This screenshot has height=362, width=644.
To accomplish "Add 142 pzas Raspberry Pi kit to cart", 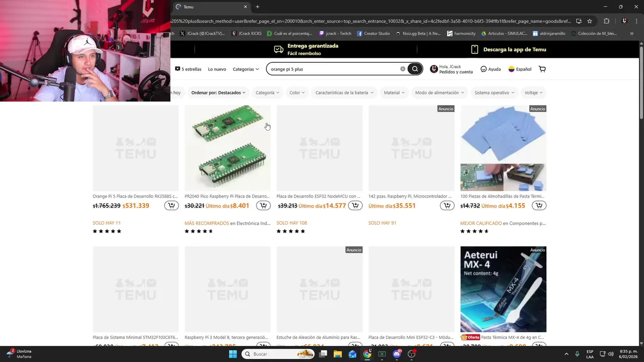I will tap(447, 206).
